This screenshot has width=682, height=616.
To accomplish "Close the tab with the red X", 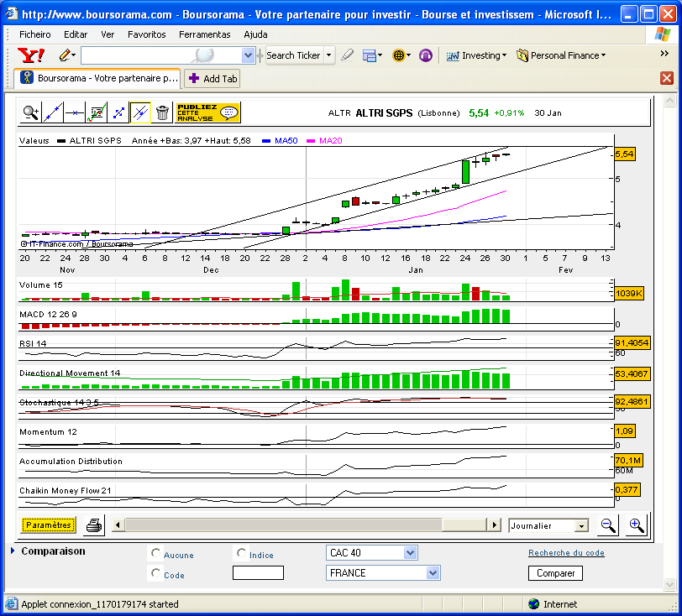I will click(x=667, y=78).
